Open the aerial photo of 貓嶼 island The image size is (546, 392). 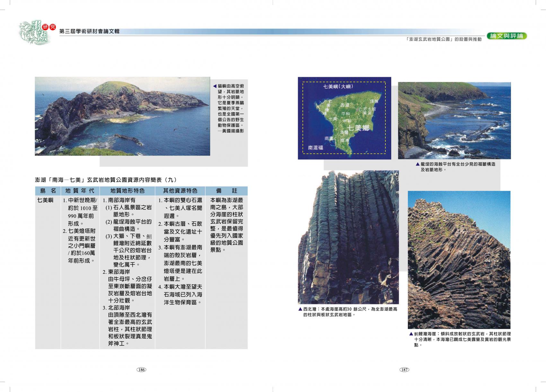pyautogui.click(x=122, y=116)
